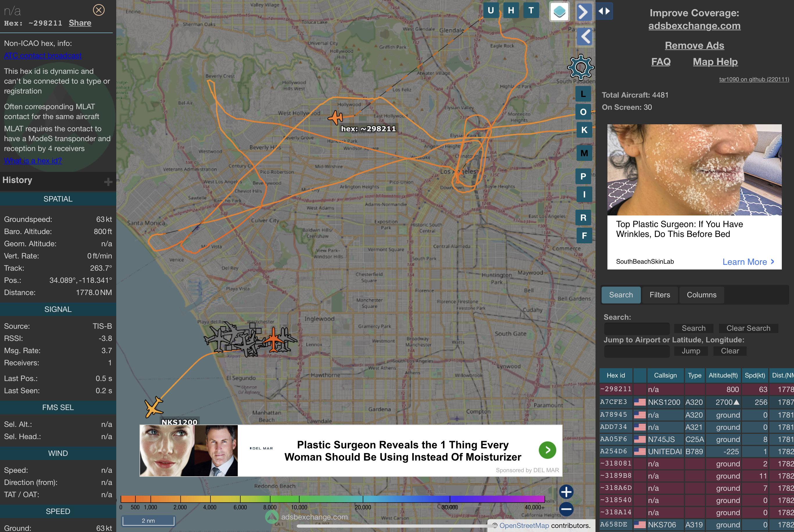794x532 pixels.
Task: Toggle the double-arrow sidebar expand button
Action: click(604, 11)
